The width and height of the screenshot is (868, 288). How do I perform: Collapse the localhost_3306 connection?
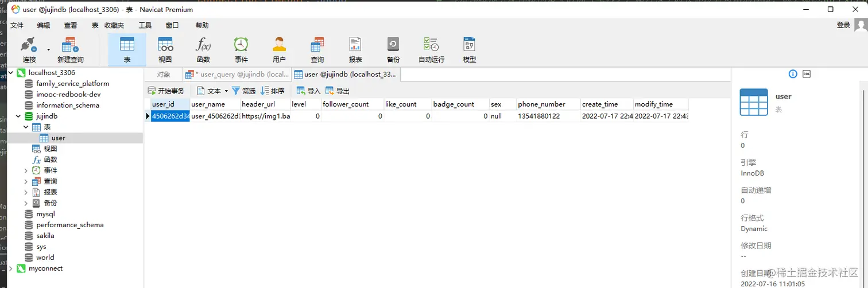pos(10,73)
